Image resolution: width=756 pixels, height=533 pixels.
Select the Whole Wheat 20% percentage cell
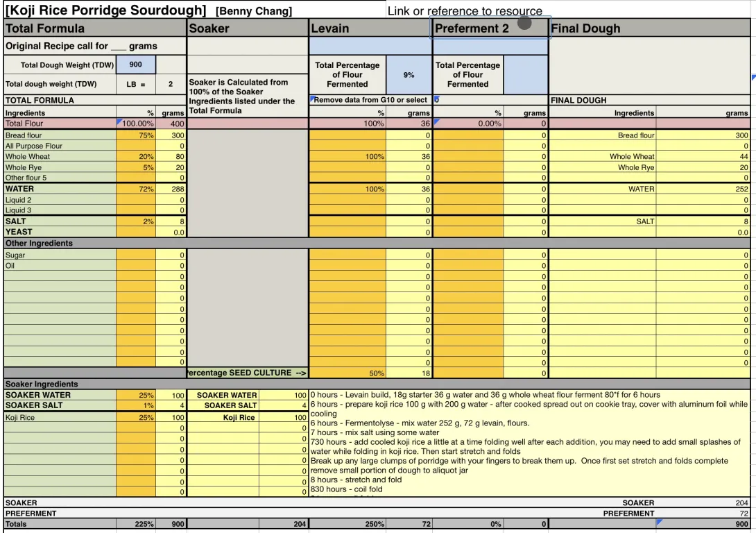pos(136,157)
